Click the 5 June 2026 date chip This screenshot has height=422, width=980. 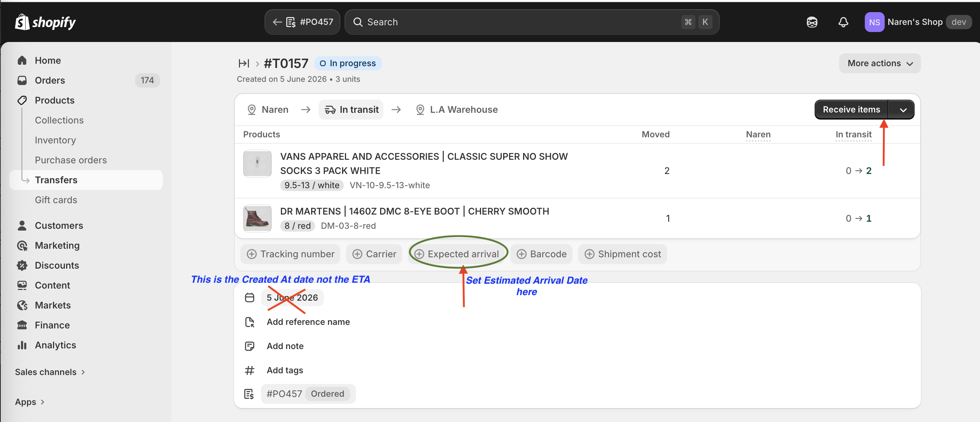tap(292, 297)
